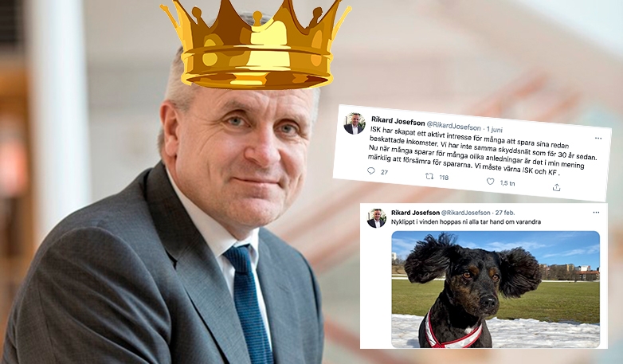Click the @RikardJosefson handle on the dog tweet

[466, 213]
